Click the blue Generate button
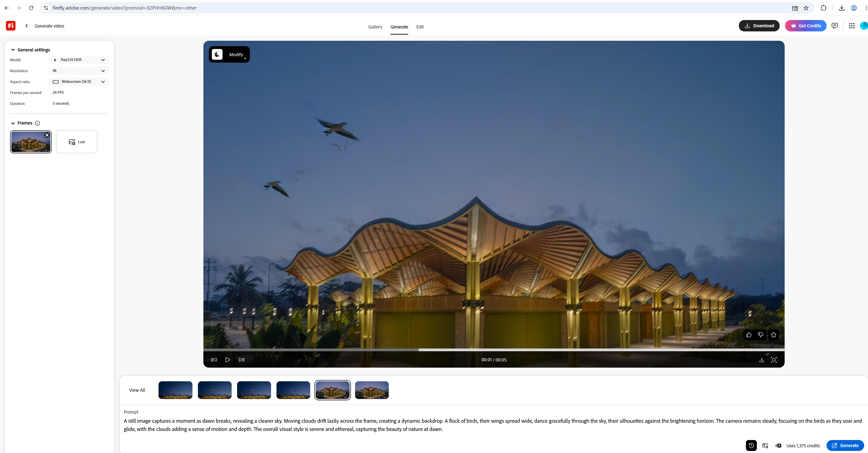Viewport: 868px width, 453px height. click(x=845, y=445)
